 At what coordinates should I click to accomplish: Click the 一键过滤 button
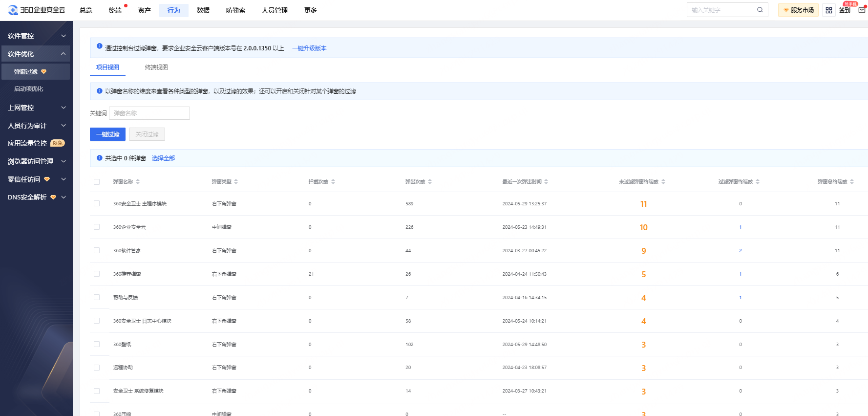[x=107, y=134]
